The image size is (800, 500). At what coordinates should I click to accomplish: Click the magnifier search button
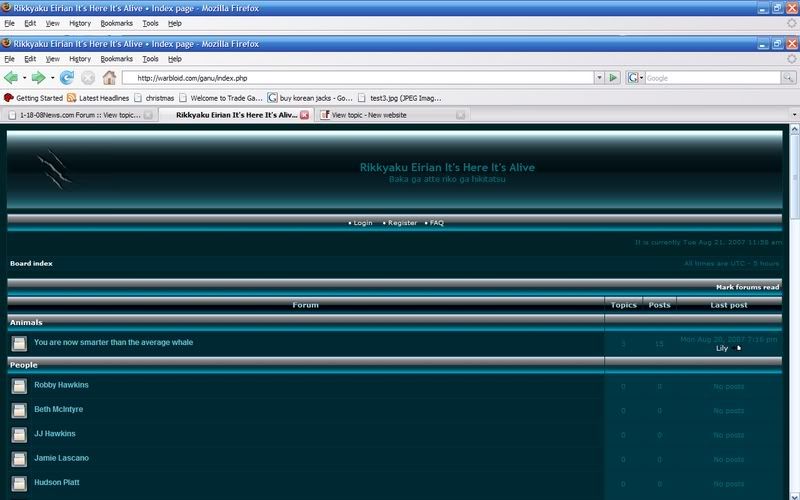tap(788, 78)
